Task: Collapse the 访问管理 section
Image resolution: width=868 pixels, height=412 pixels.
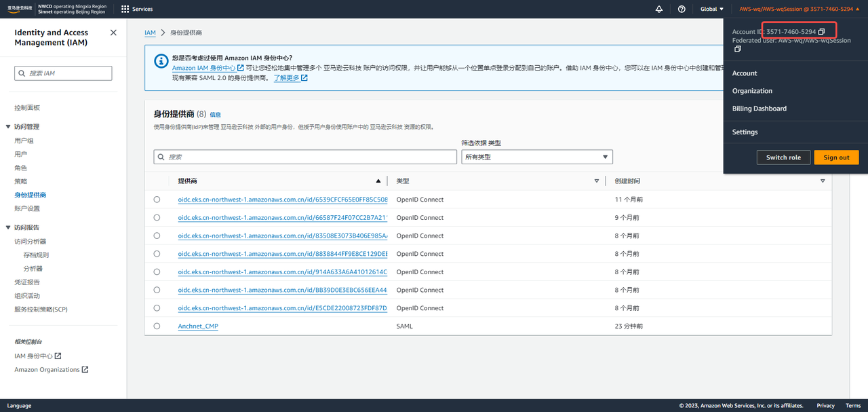Action: click(8, 127)
